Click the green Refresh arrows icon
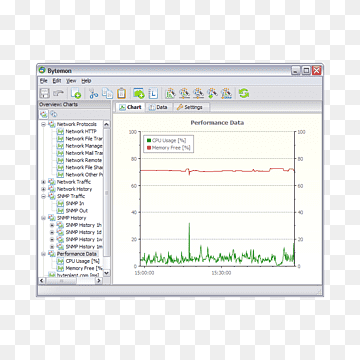The image size is (360, 360). click(x=244, y=93)
